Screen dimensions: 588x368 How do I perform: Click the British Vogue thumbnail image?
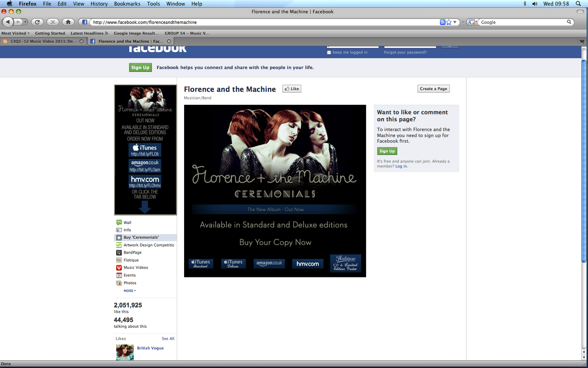tap(125, 353)
